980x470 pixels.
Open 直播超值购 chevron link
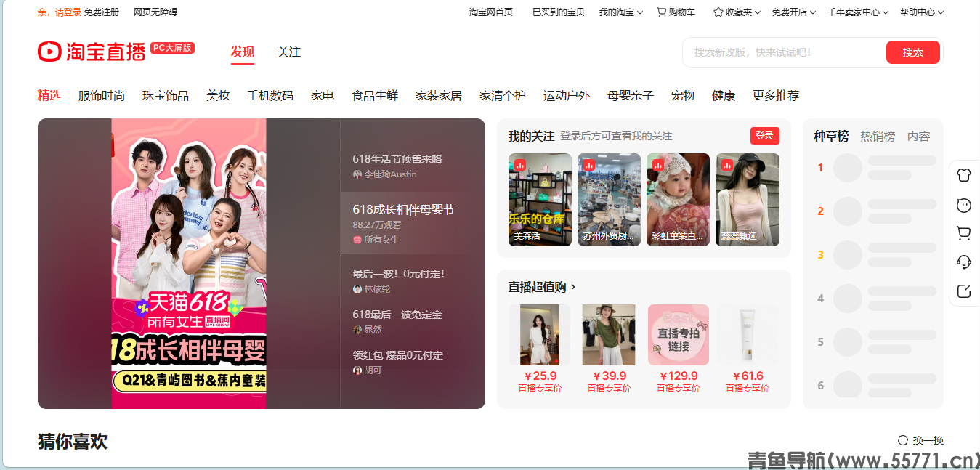(573, 288)
